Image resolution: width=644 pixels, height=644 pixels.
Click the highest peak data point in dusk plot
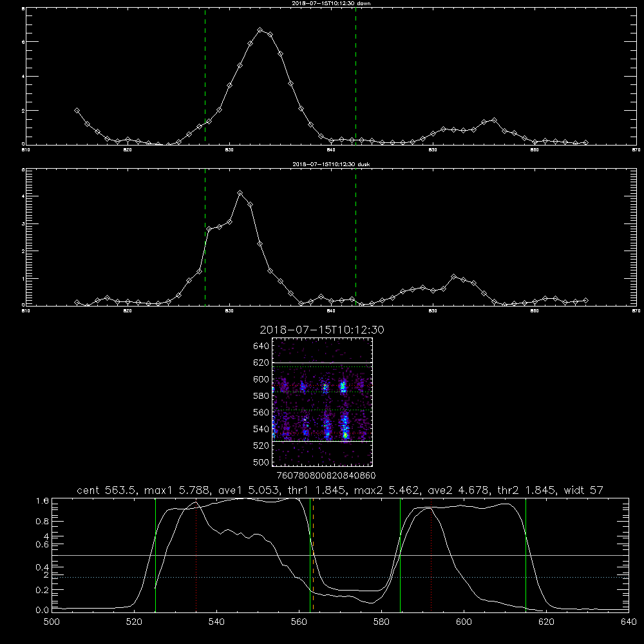240,193
